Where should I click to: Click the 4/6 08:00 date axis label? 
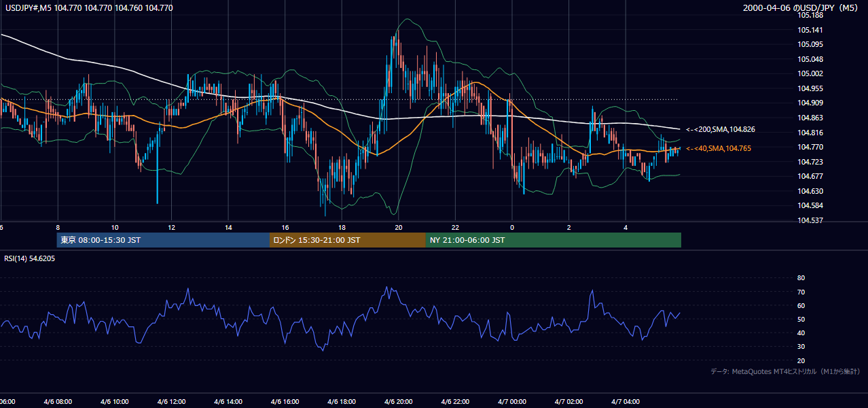58,402
